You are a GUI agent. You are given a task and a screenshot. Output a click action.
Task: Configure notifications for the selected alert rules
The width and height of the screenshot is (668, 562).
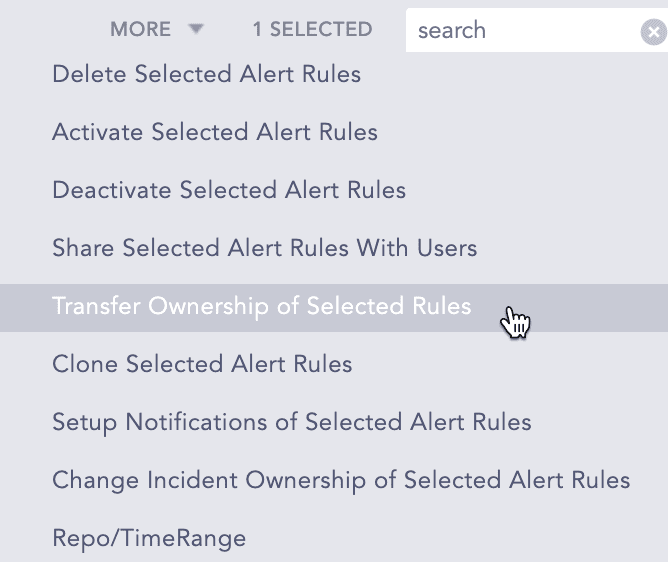click(292, 422)
